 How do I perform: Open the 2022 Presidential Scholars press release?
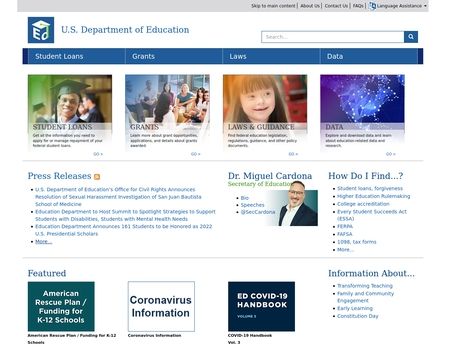point(123,230)
